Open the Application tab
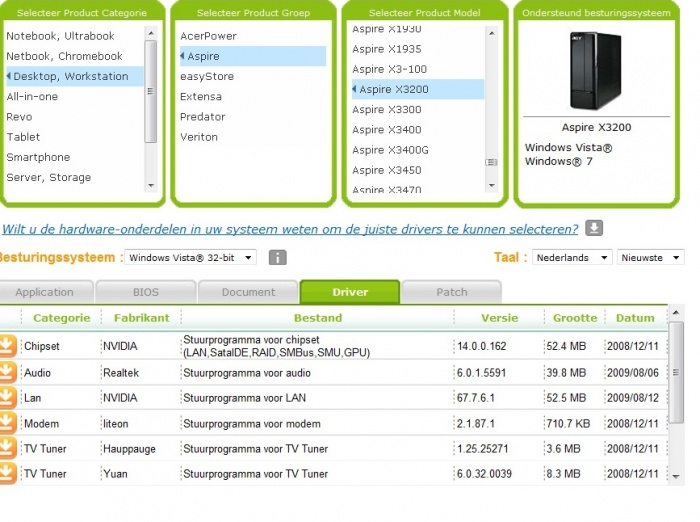 45,292
